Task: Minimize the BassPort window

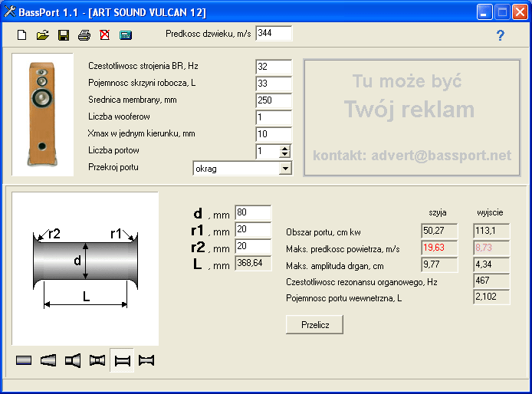Action: (484, 12)
